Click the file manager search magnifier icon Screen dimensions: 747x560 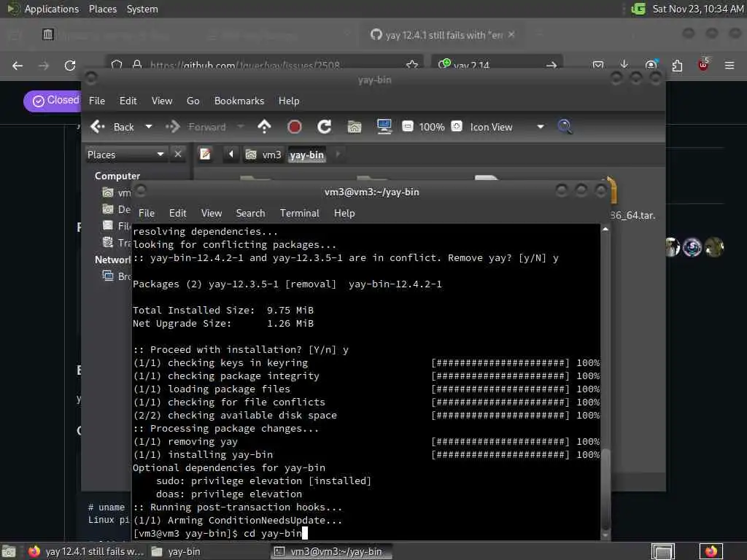(x=565, y=127)
